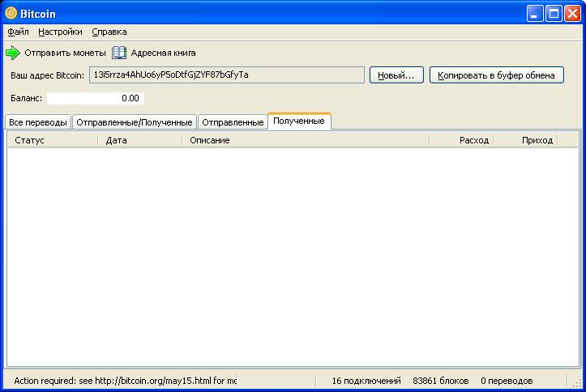Switch to Все переводы tab
Image resolution: width=586 pixels, height=392 pixels.
pos(38,122)
